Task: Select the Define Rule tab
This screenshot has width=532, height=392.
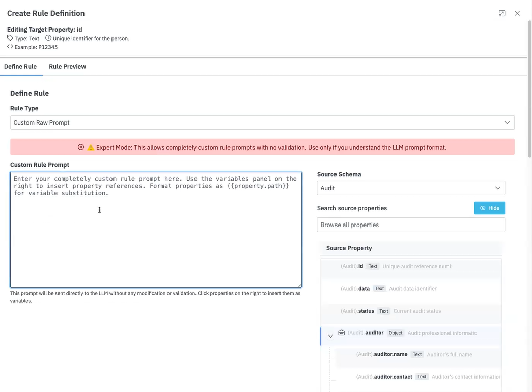Action: [20, 67]
